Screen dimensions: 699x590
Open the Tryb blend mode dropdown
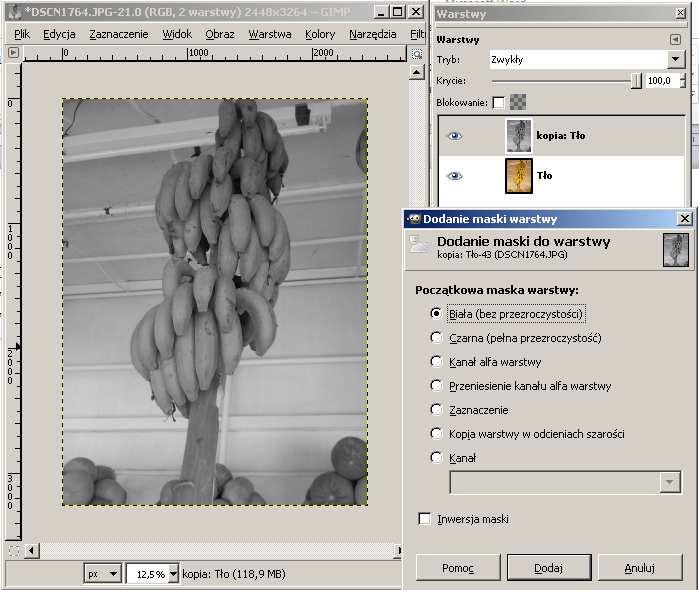pyautogui.click(x=587, y=59)
